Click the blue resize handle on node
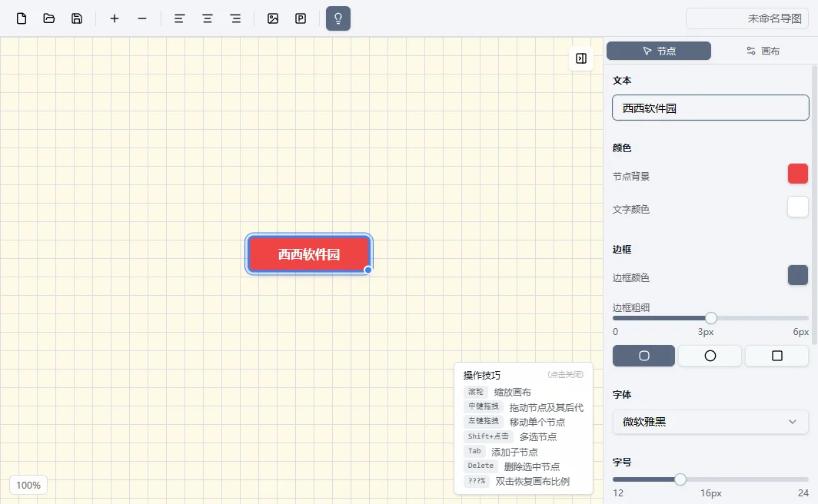 click(x=367, y=270)
